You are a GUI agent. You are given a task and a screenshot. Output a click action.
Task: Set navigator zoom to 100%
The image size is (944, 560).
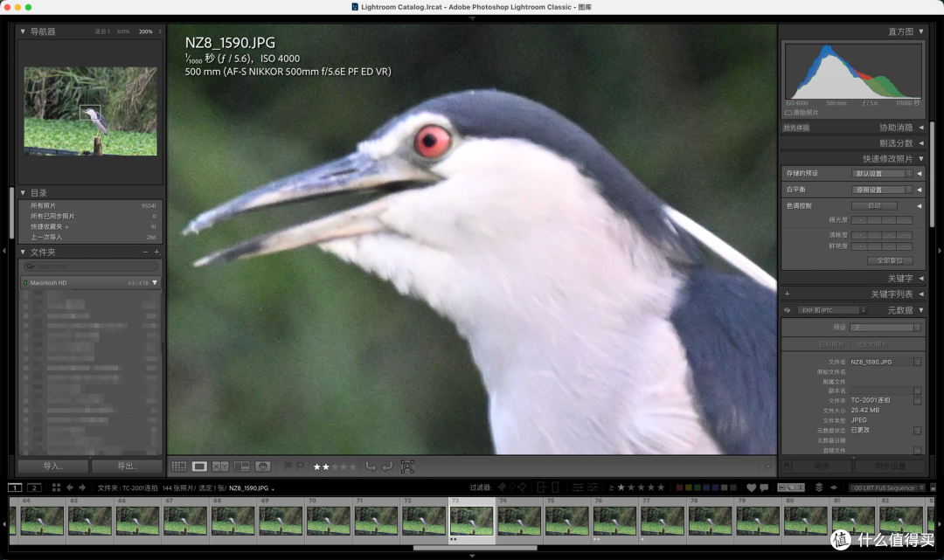tap(123, 31)
